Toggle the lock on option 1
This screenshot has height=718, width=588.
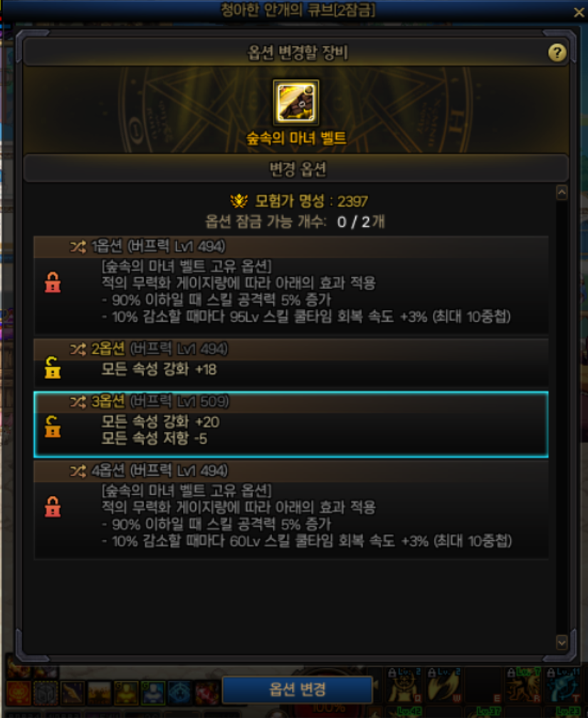53,283
